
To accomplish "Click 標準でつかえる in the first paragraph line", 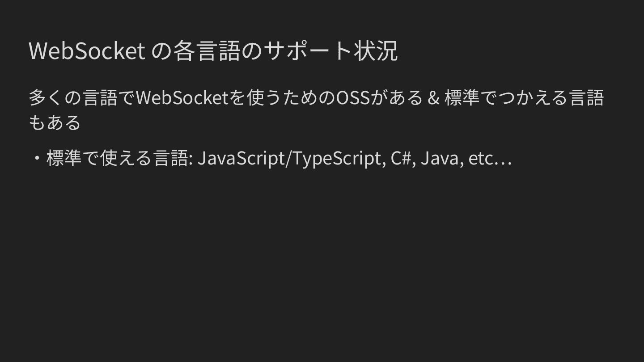I will coord(506,98).
